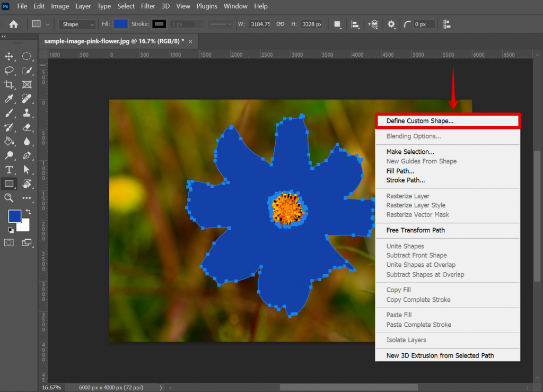543x392 pixels.
Task: Select the Lasso tool
Action: click(8, 71)
